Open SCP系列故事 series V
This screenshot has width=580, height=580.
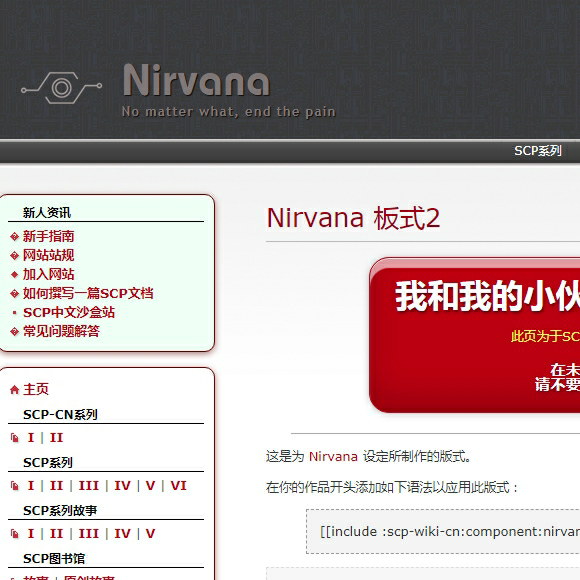coord(150,534)
